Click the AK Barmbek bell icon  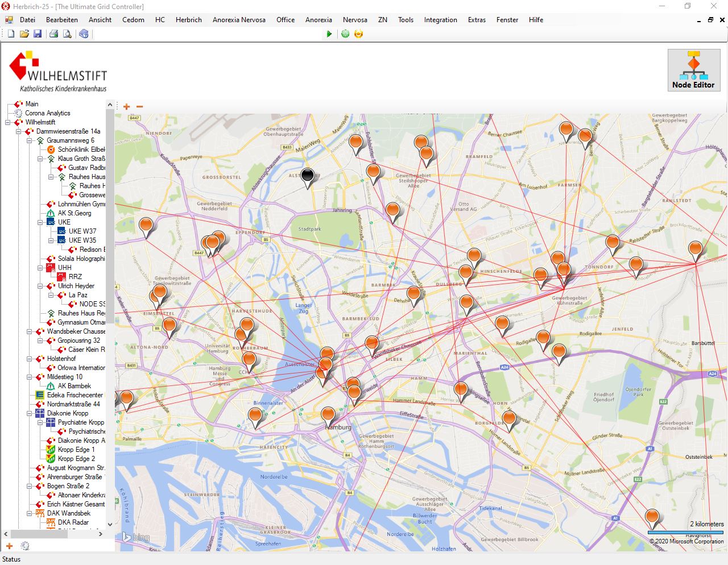(51, 386)
